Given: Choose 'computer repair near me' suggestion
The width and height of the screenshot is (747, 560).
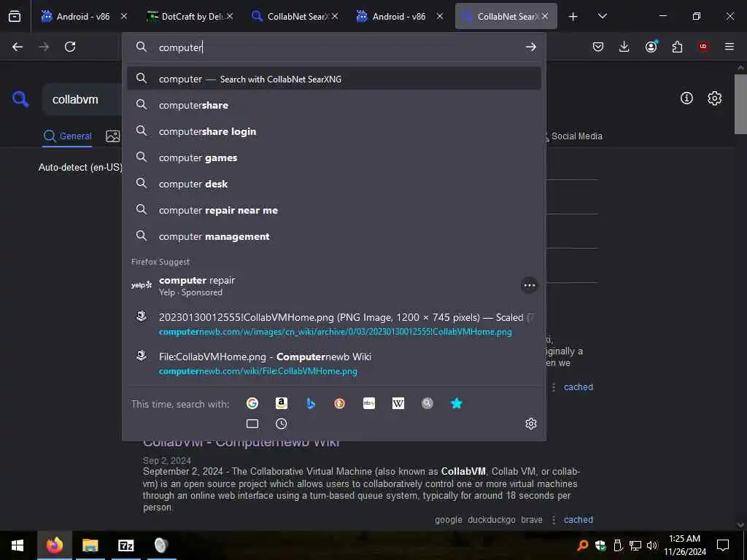Looking at the screenshot, I should 334,210.
